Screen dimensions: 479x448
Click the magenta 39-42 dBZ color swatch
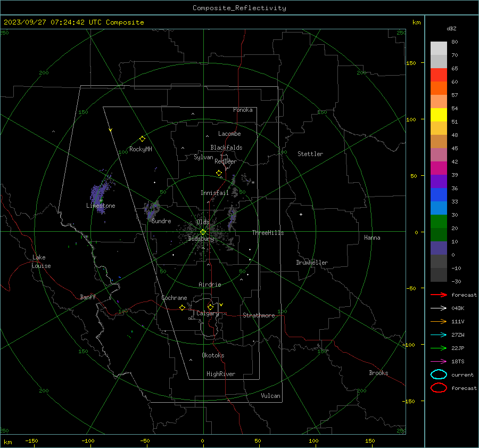439,168
